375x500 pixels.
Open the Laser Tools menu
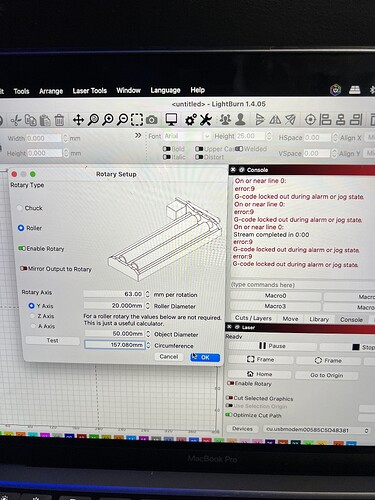point(90,91)
